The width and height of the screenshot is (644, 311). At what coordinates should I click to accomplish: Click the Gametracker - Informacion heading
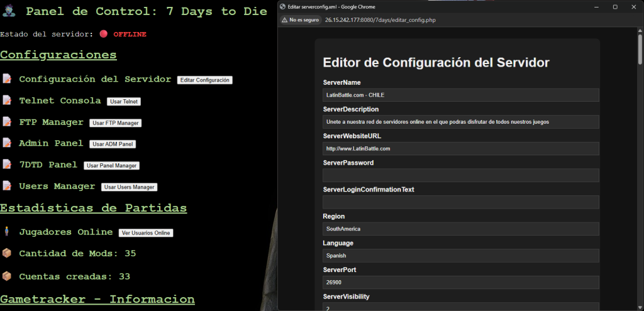[x=97, y=299]
